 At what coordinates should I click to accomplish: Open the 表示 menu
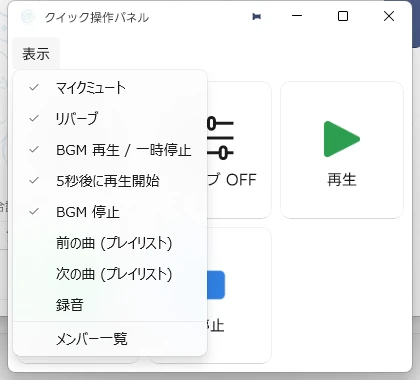[x=36, y=54]
